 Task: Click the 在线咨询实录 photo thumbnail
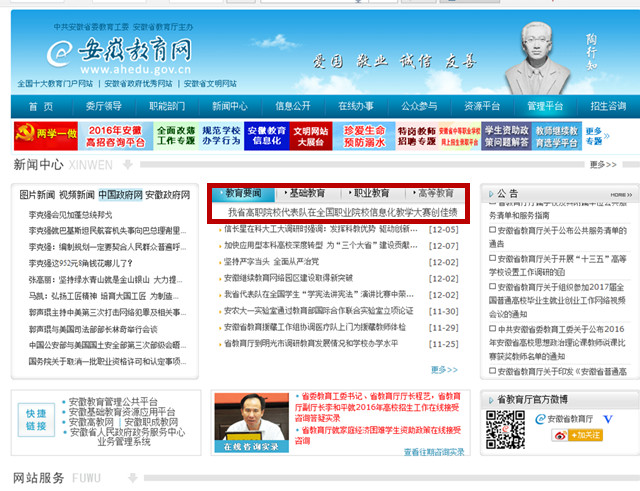[251, 422]
